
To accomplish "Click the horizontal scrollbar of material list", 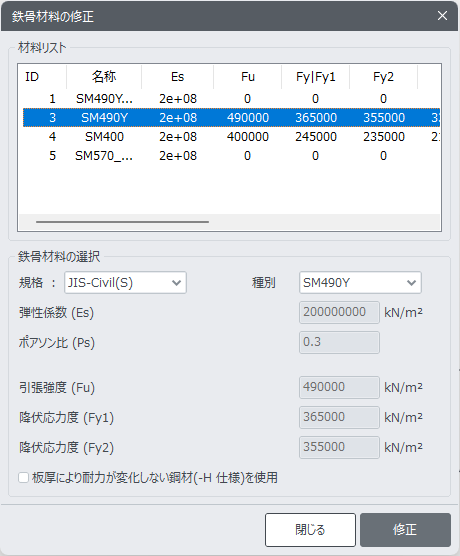I will [122, 222].
